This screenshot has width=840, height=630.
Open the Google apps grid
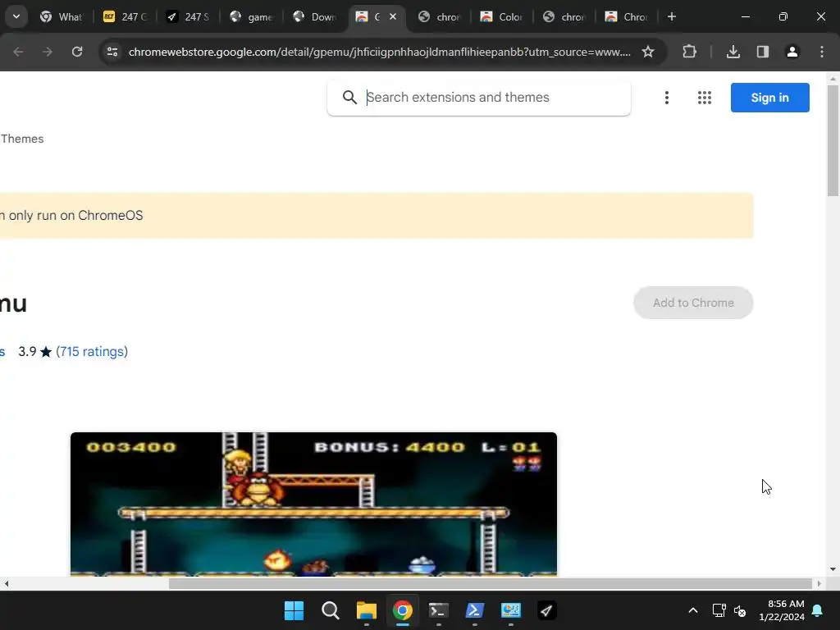click(705, 98)
